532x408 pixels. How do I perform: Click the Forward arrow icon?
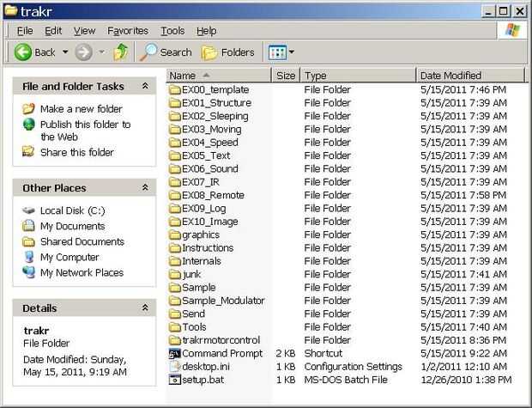point(83,52)
